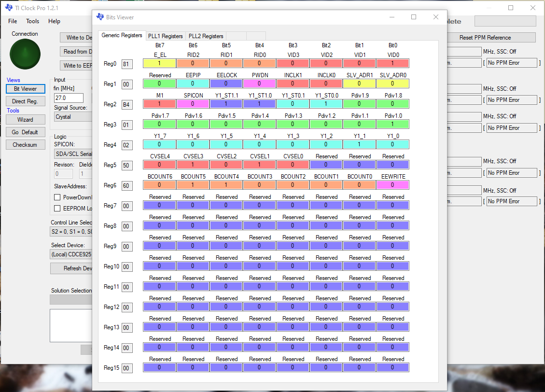Image resolution: width=545 pixels, height=392 pixels.
Task: Click the Bit Viewer button
Action: (26, 89)
